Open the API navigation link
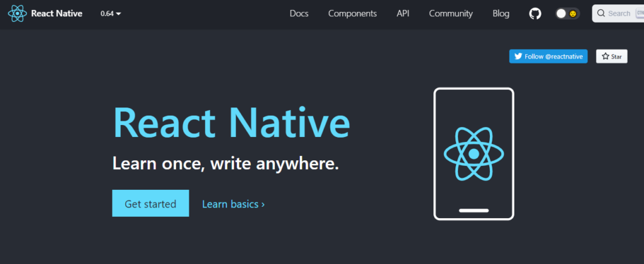 (x=403, y=14)
